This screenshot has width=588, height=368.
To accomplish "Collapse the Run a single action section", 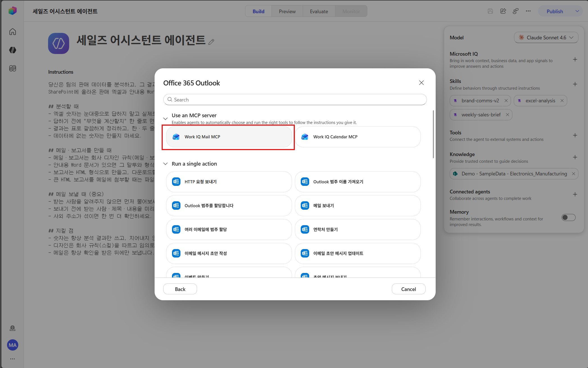I will (166, 164).
